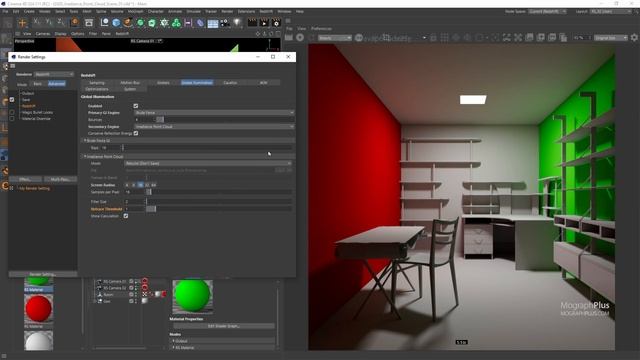Select the Y-axis lock icon
640x360 pixels.
coord(49,22)
